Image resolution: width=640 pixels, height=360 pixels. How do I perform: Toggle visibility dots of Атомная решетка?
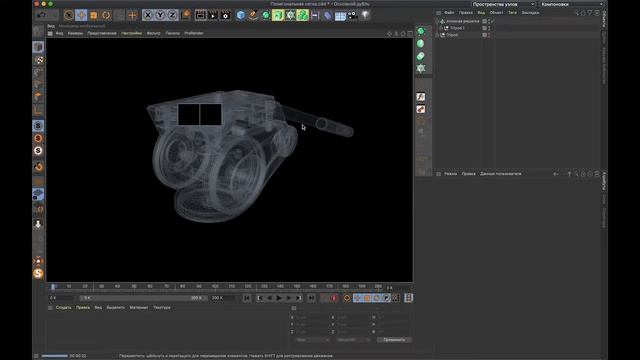[x=489, y=21]
